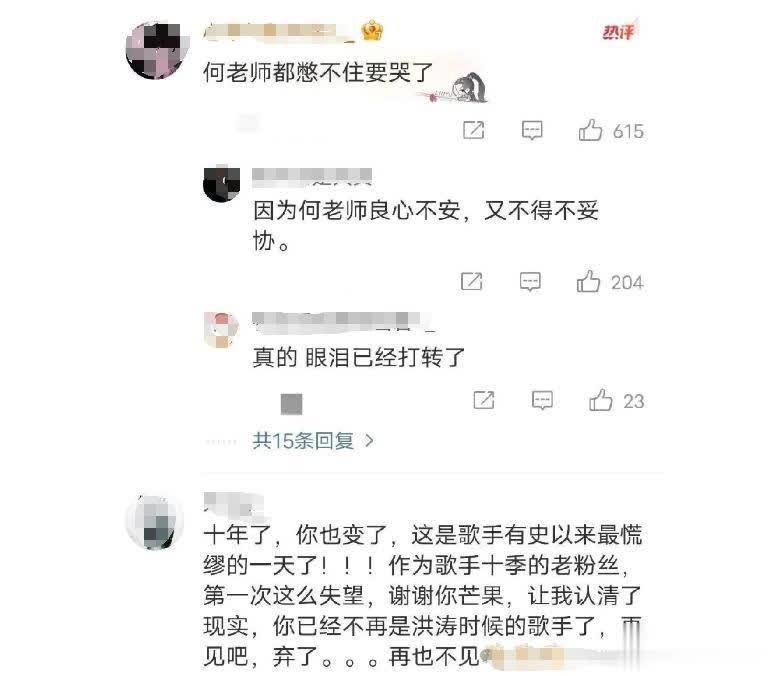773x676 pixels.
Task: Reply to the comment with 23 likes
Action: pos(542,400)
